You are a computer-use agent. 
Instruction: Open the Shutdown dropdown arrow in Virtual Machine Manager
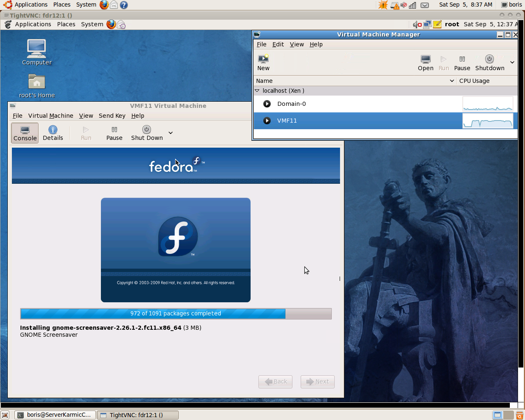512,62
